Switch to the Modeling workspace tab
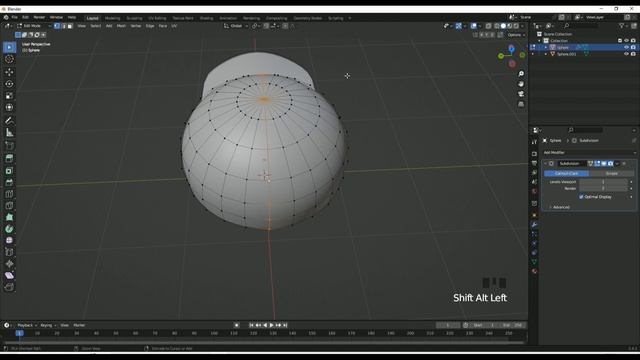The width and height of the screenshot is (640, 360). click(x=113, y=18)
